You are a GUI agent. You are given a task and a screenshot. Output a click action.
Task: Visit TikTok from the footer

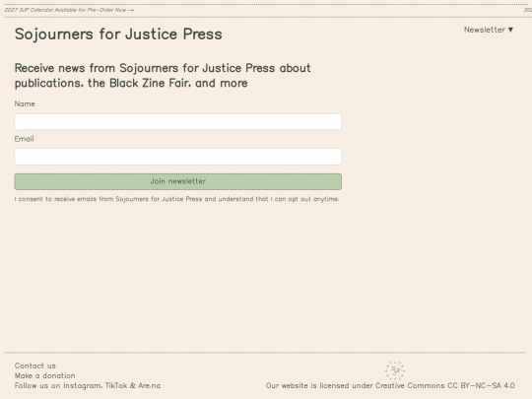116,386
